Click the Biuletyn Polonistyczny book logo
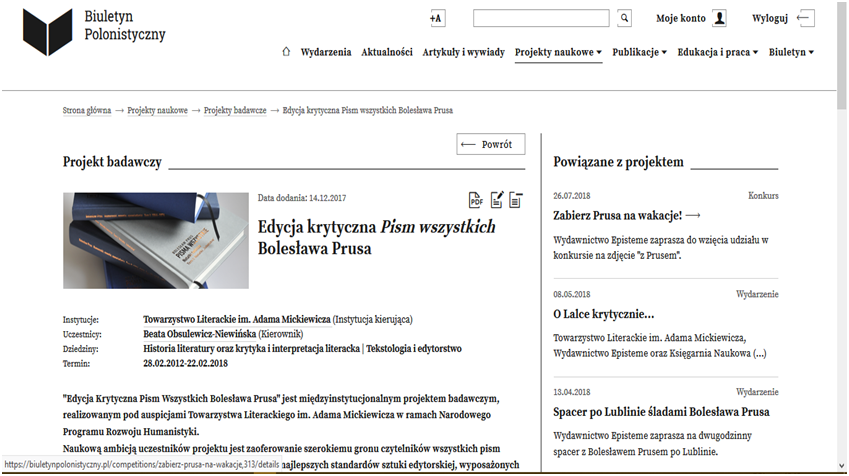Image resolution: width=849 pixels, height=476 pixels. 48,31
